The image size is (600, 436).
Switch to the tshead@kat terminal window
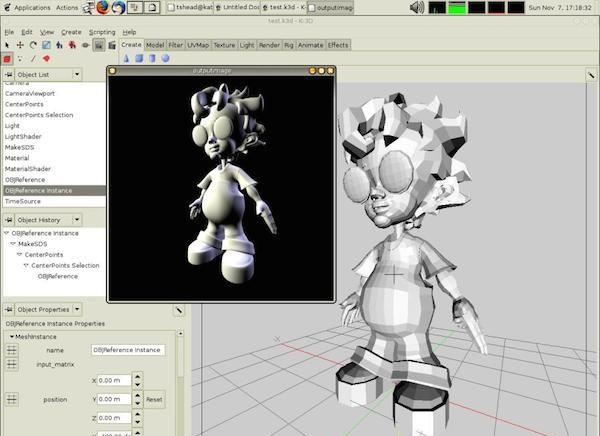tap(190, 7)
